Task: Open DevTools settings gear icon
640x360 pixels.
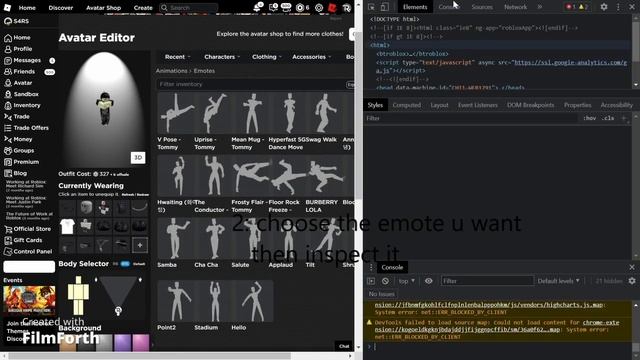Action: [x=604, y=7]
